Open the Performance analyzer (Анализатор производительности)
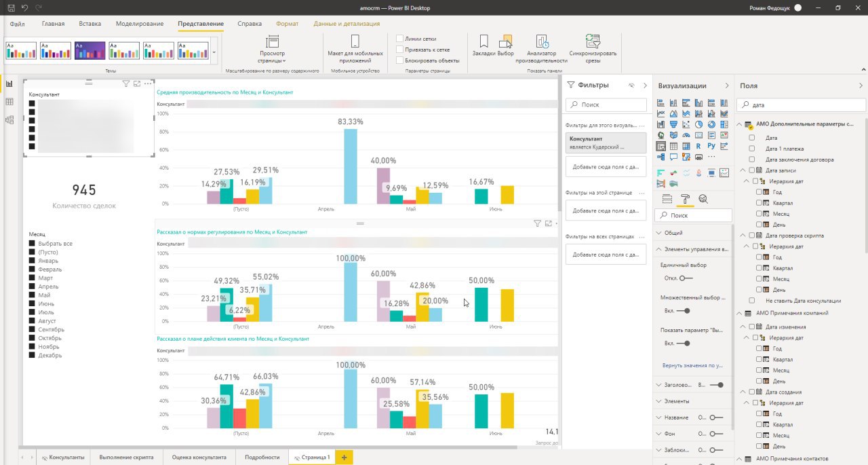The image size is (868, 465). pos(542,48)
